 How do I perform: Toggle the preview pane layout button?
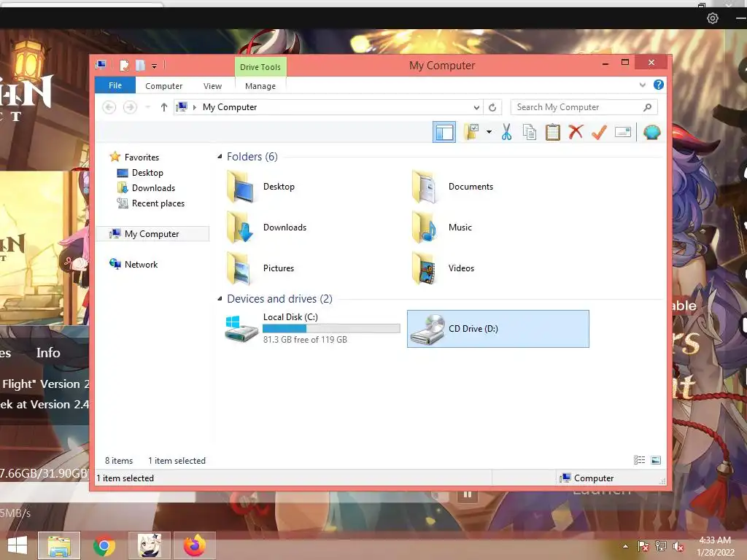click(444, 132)
